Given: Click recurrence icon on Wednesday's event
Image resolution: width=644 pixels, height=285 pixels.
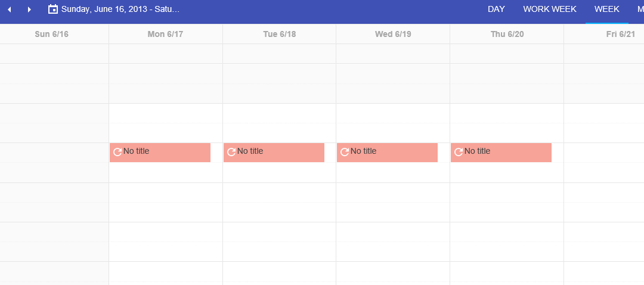Looking at the screenshot, I should coord(345,152).
